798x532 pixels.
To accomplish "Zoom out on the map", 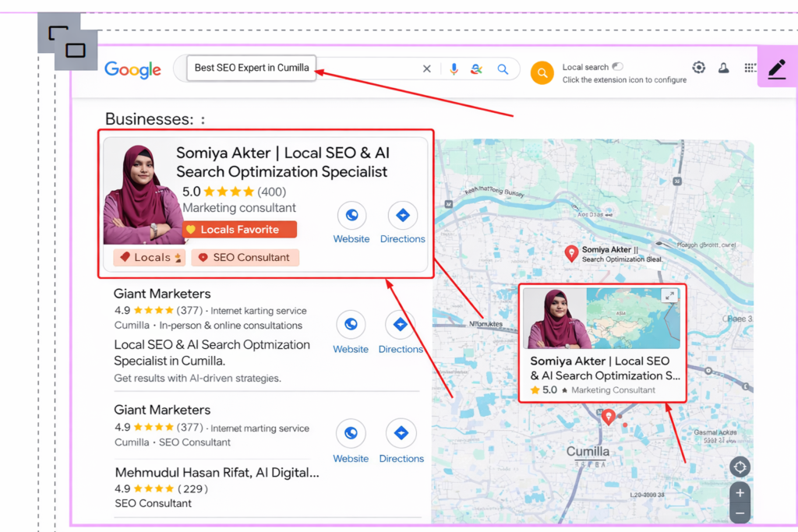I will (740, 513).
